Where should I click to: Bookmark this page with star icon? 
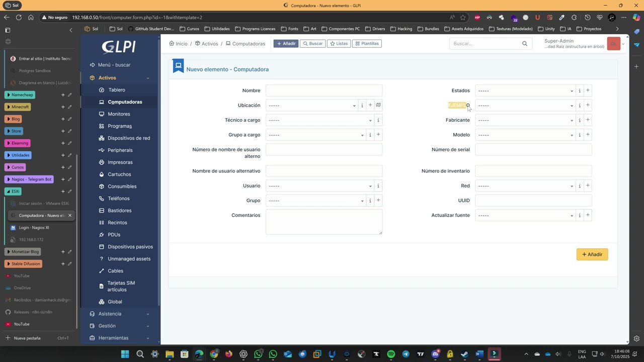[x=463, y=17]
